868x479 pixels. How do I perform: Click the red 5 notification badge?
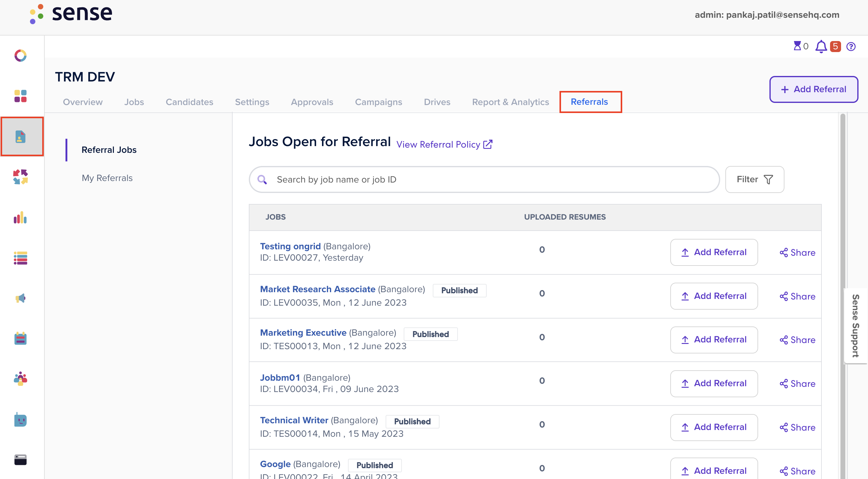[835, 46]
